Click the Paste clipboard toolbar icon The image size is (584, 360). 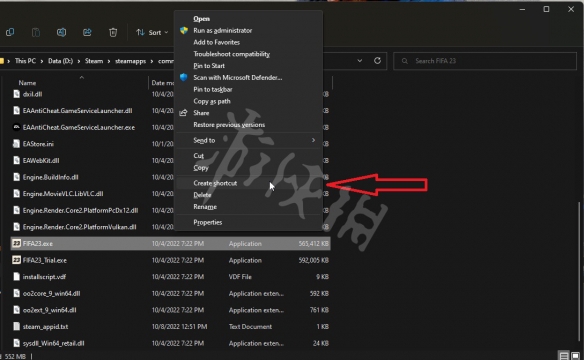[x=36, y=32]
